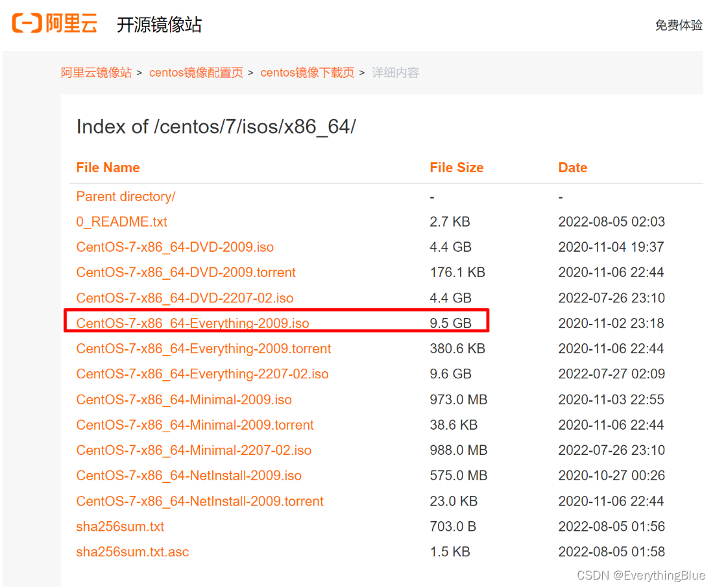Download CentOS-7-x86_64-DVD-2009.iso
This screenshot has width=715, height=588.
coord(175,247)
